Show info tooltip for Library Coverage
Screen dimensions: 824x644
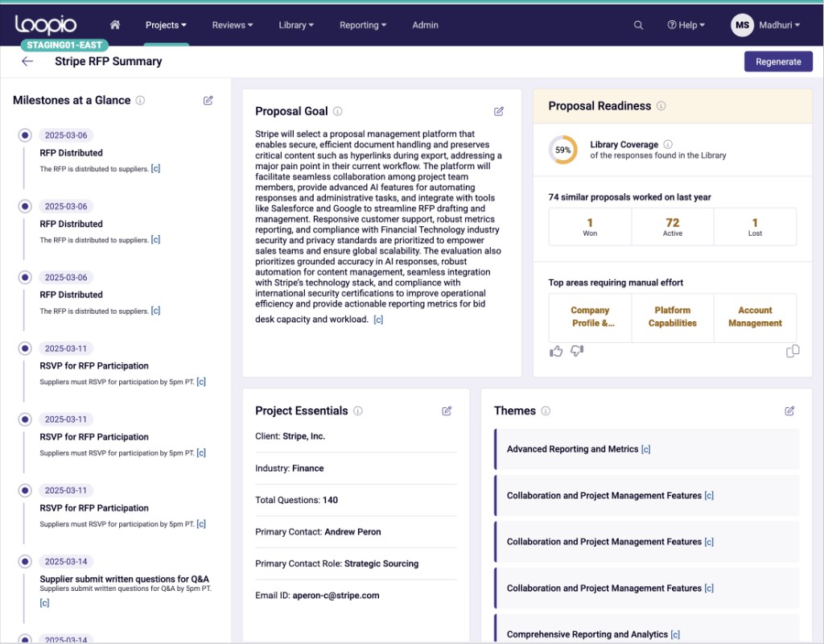[x=668, y=144]
